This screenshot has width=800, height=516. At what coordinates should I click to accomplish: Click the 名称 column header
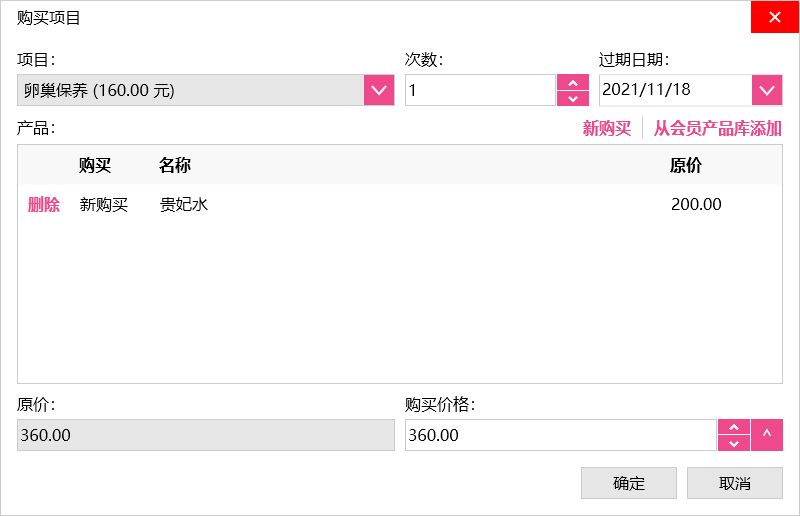click(175, 166)
